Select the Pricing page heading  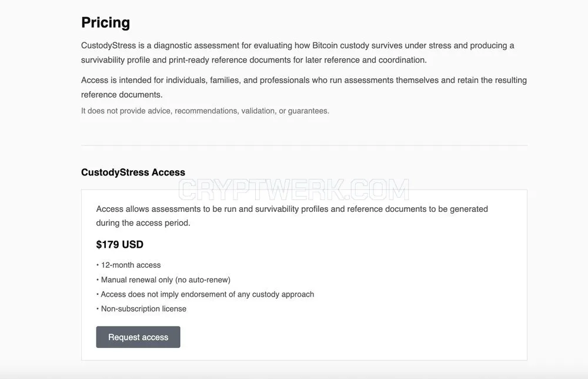coord(106,22)
